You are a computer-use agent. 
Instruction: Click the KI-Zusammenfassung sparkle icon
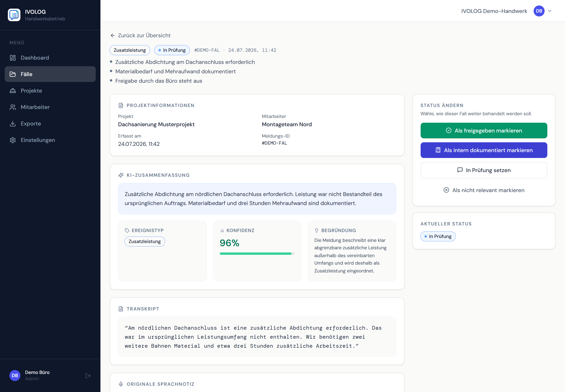[x=121, y=175]
